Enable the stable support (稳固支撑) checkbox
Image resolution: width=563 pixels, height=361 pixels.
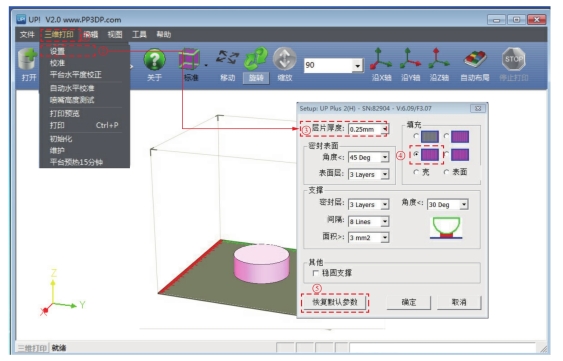[316, 273]
